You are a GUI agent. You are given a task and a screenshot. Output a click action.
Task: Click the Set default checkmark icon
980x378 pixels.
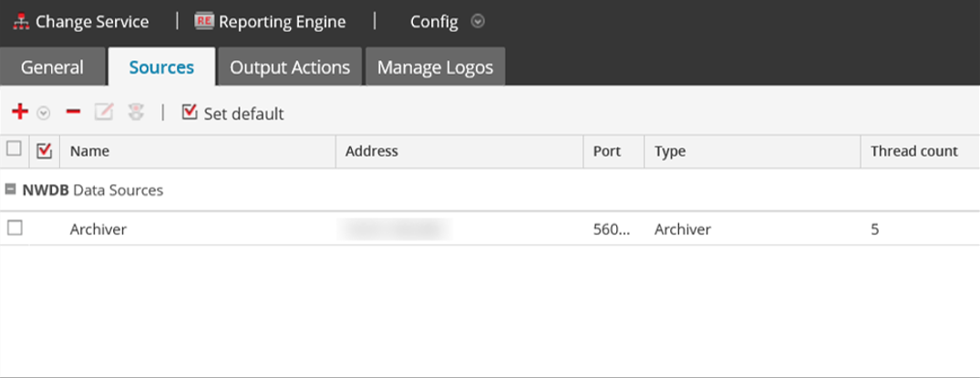[x=190, y=112]
